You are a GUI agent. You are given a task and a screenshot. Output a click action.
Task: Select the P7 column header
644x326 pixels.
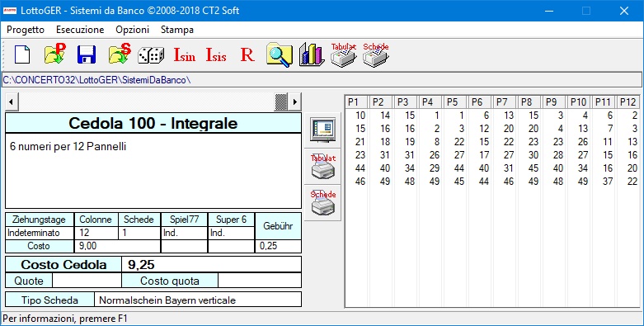pos(505,102)
